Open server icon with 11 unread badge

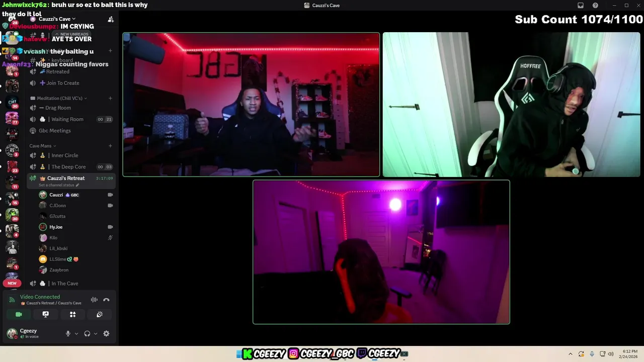coord(12,183)
